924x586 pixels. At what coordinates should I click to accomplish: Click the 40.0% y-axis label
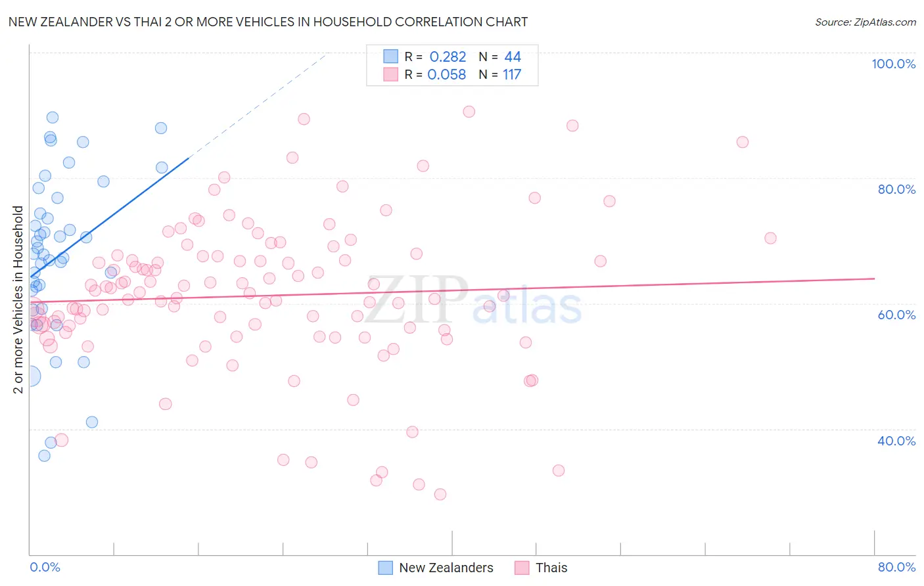coord(896,441)
